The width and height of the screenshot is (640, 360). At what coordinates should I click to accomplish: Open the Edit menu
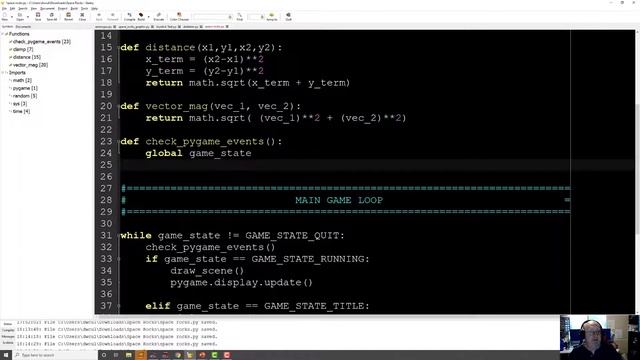coord(12,8)
